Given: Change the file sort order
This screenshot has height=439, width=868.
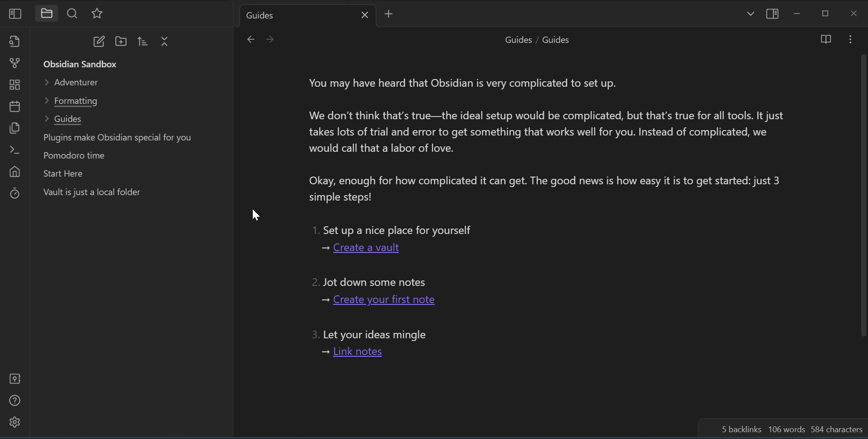Looking at the screenshot, I should point(143,42).
